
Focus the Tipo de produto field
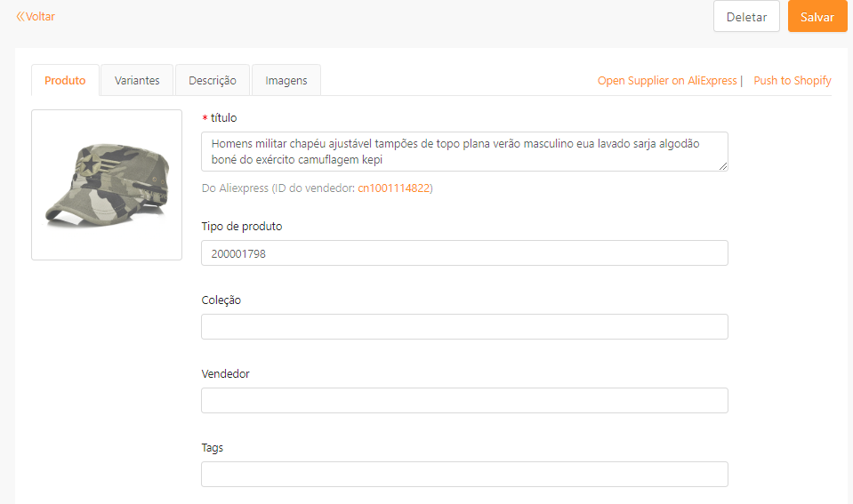point(464,253)
